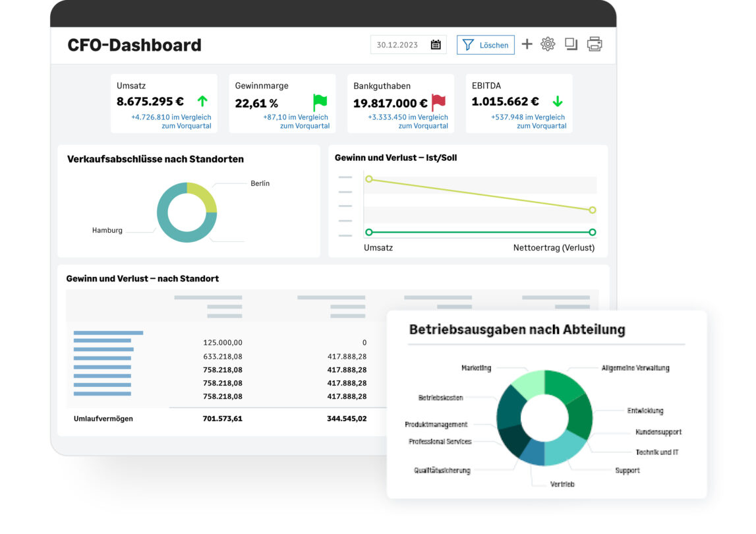Screen dimensions: 756x534
Task: Click the Vertrieb label in the expenses chart
Action: (x=562, y=484)
